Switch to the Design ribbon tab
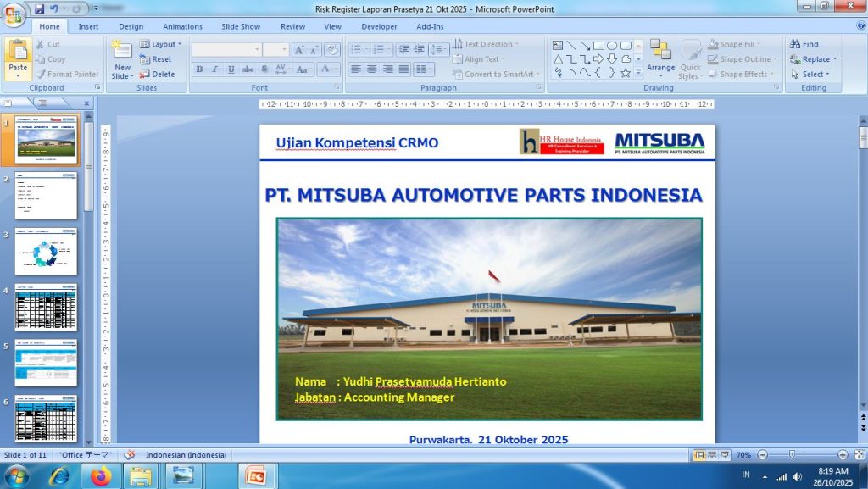The height and width of the screenshot is (489, 868). [x=131, y=26]
